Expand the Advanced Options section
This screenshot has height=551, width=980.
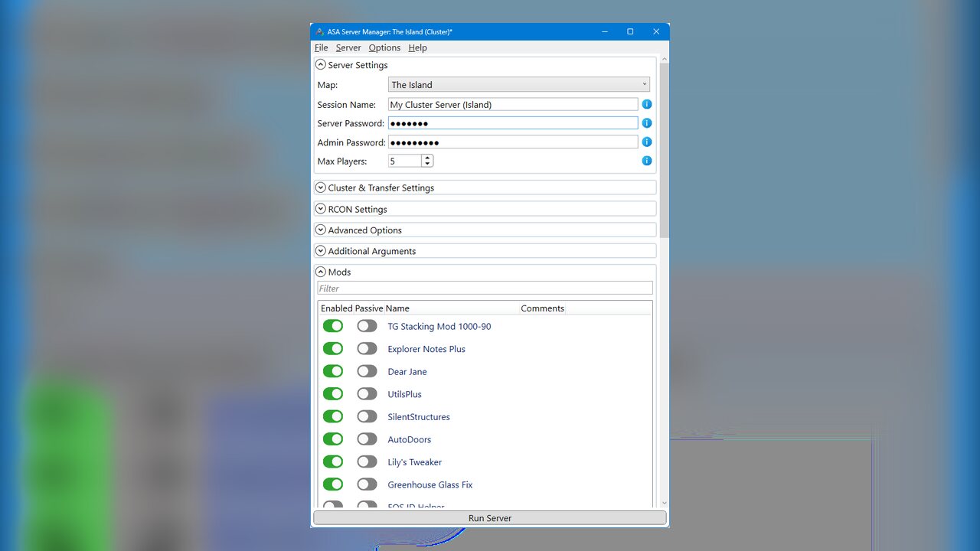(x=321, y=230)
